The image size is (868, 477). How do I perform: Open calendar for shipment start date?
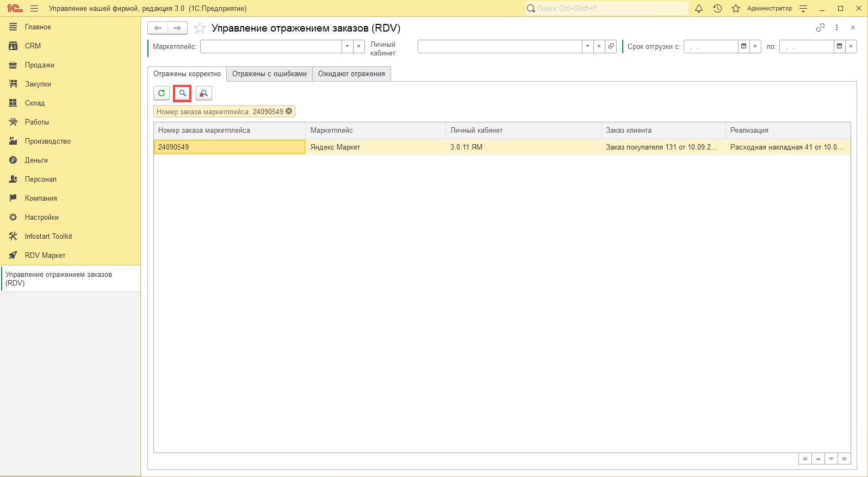coord(743,46)
